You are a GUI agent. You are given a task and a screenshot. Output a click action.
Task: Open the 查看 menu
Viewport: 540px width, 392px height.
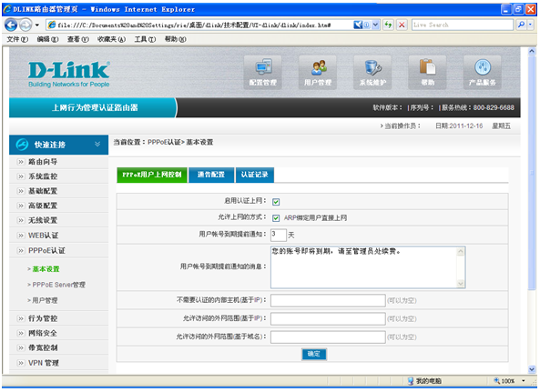pos(77,39)
